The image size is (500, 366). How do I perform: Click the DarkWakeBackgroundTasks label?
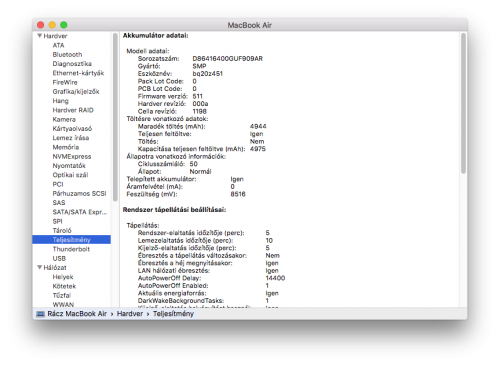click(x=181, y=301)
